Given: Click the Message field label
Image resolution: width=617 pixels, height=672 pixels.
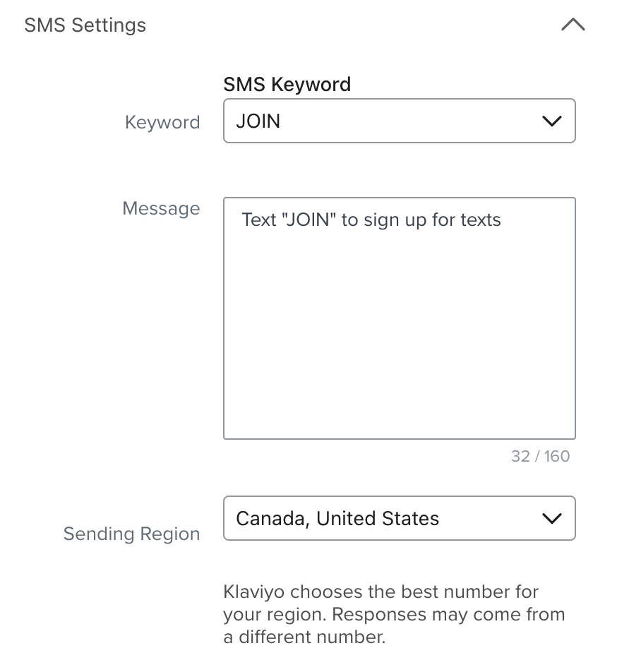Looking at the screenshot, I should pos(161,208).
